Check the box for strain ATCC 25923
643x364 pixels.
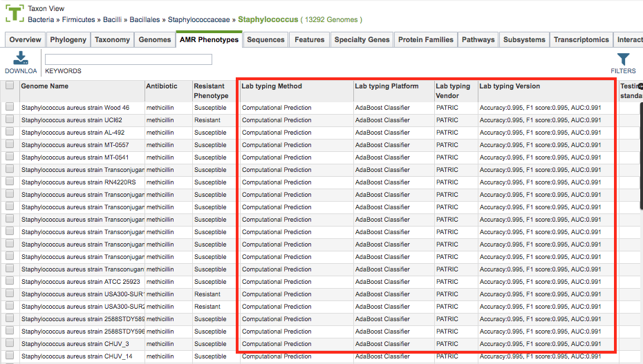pos(10,281)
